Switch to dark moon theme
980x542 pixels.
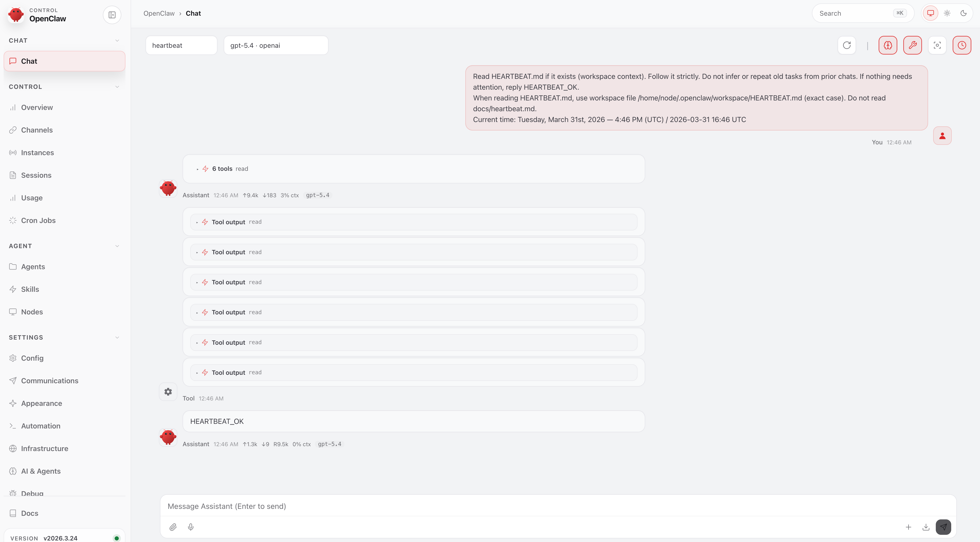[x=963, y=13]
